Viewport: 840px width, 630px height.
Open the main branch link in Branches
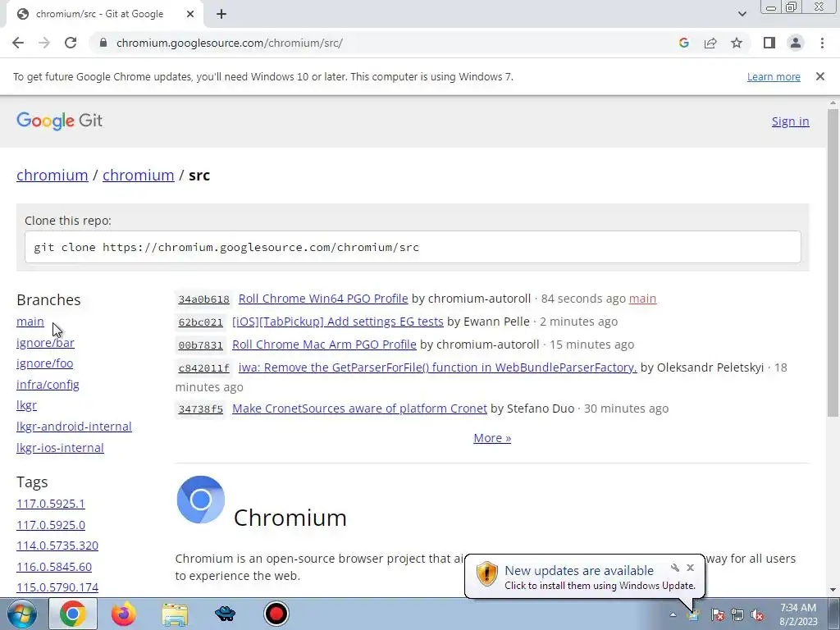pos(30,322)
